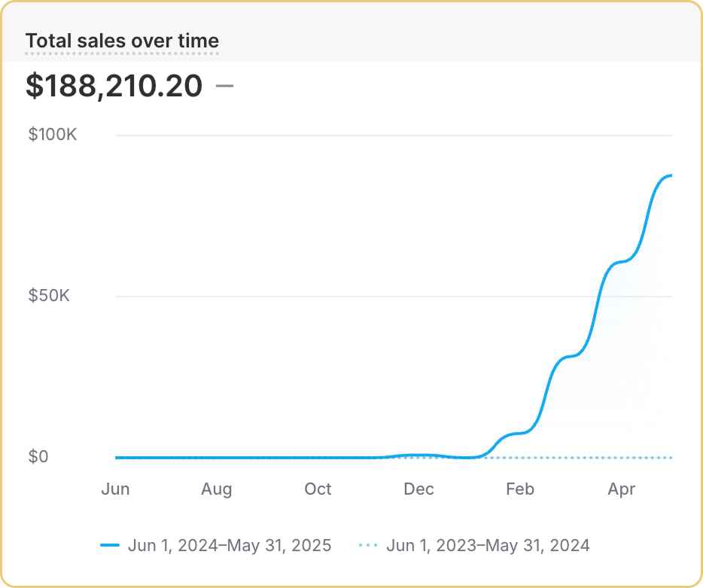Click the Oct label on the x-axis
703x588 pixels.
click(x=318, y=489)
